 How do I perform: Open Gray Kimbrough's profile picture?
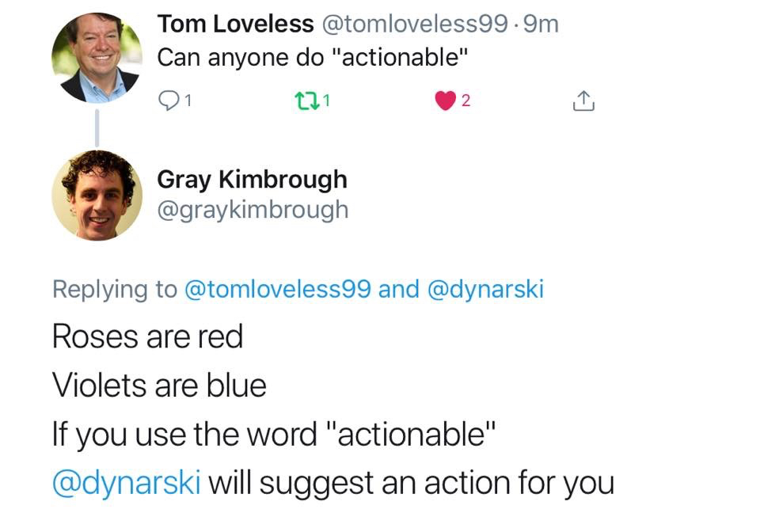(97, 195)
